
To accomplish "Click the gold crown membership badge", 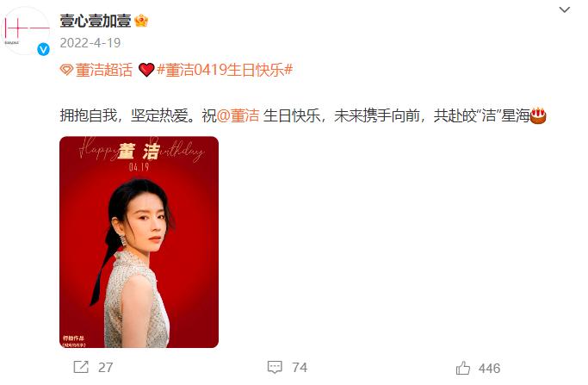I will pyautogui.click(x=141, y=21).
